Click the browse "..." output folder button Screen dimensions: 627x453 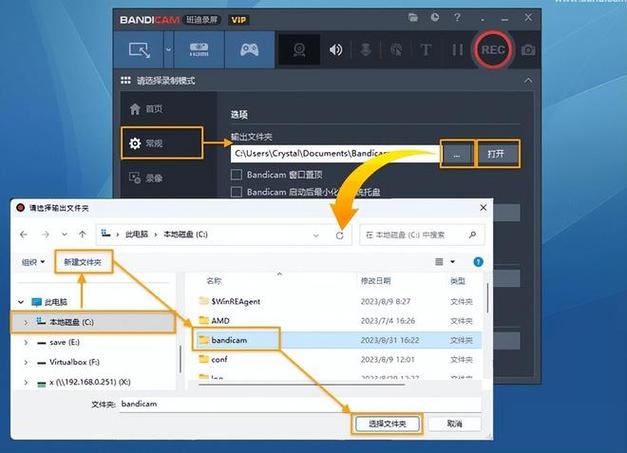click(x=457, y=154)
